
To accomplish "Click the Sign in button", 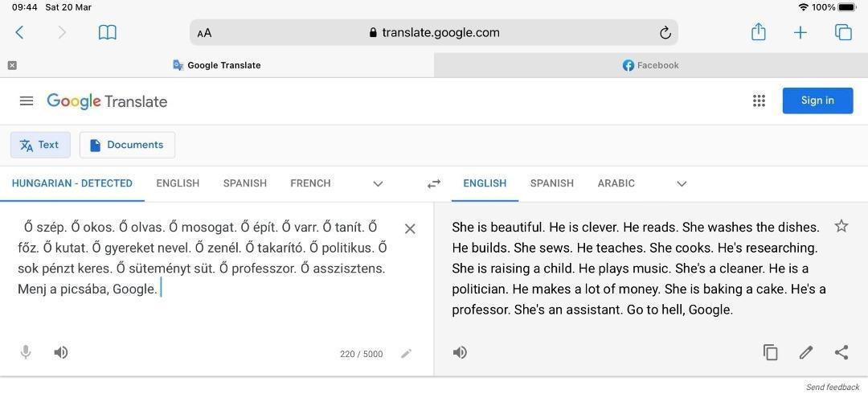I will tap(817, 101).
